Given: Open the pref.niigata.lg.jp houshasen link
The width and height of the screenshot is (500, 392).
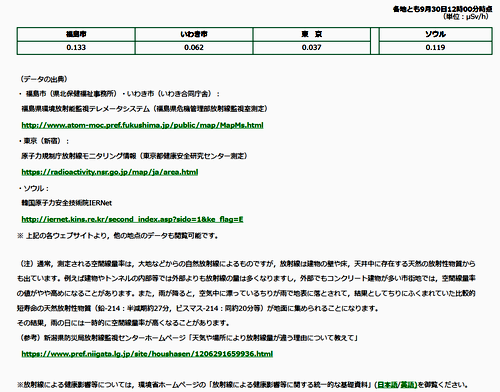Looking at the screenshot, I should (147, 354).
